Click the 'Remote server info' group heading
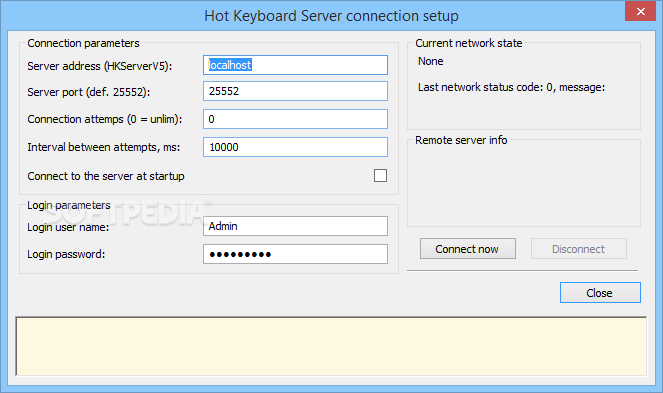 [461, 140]
